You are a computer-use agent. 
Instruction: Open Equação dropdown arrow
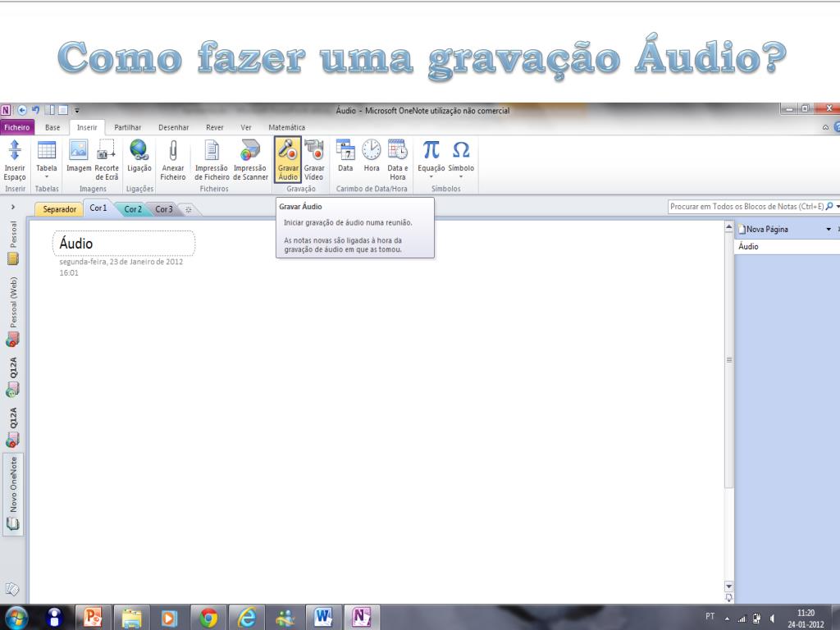tap(431, 177)
